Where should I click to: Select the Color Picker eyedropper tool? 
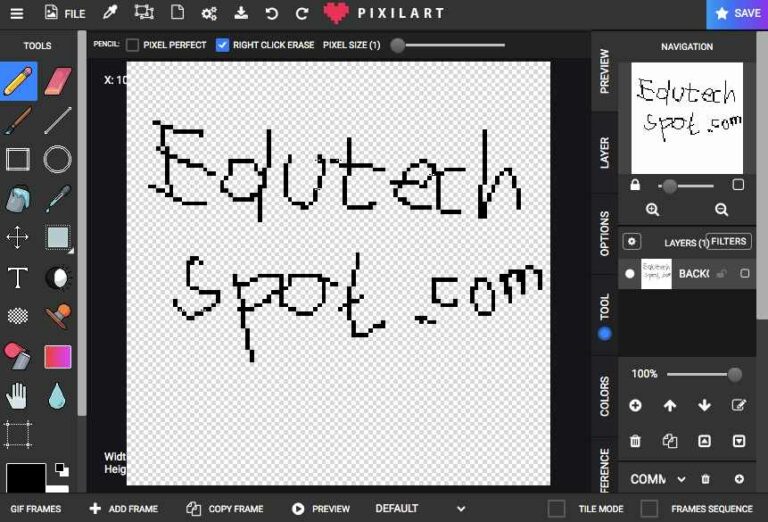click(x=58, y=198)
